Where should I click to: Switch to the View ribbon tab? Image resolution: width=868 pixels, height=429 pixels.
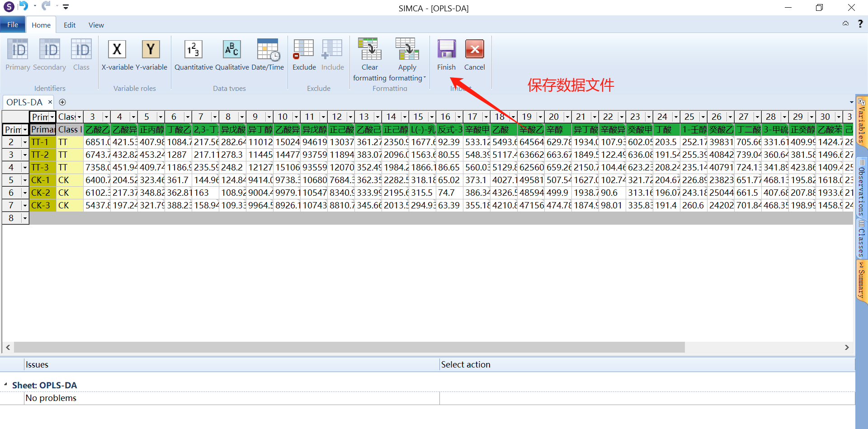(x=96, y=25)
